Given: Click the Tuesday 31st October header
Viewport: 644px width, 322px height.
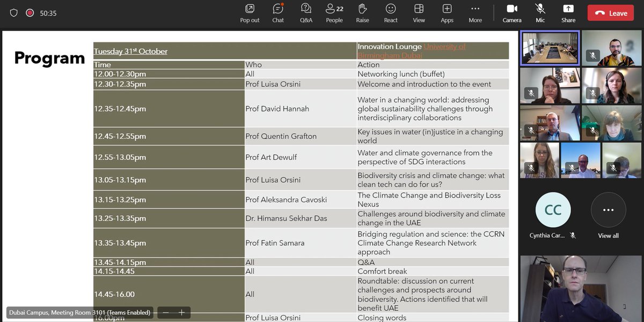Looking at the screenshot, I should (x=130, y=52).
